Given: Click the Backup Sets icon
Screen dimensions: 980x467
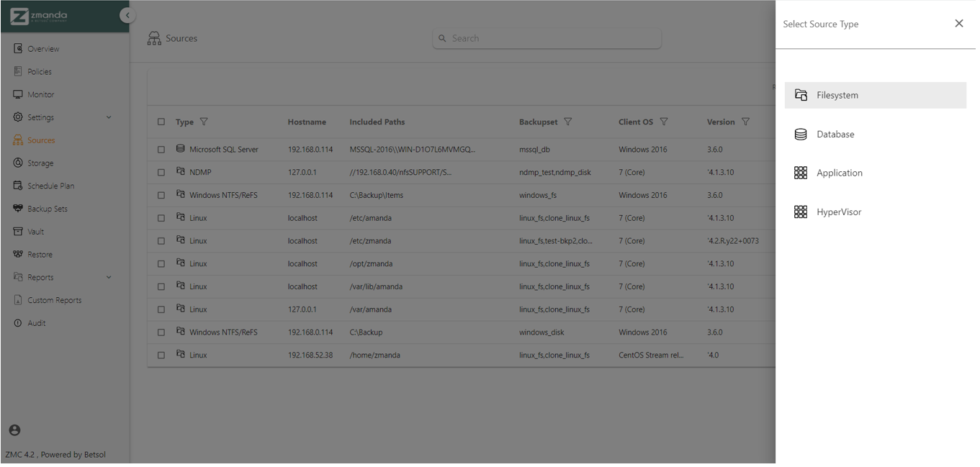Looking at the screenshot, I should [18, 209].
